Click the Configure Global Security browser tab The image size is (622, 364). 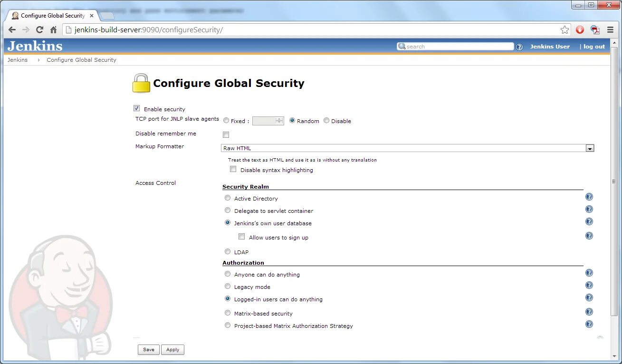52,16
